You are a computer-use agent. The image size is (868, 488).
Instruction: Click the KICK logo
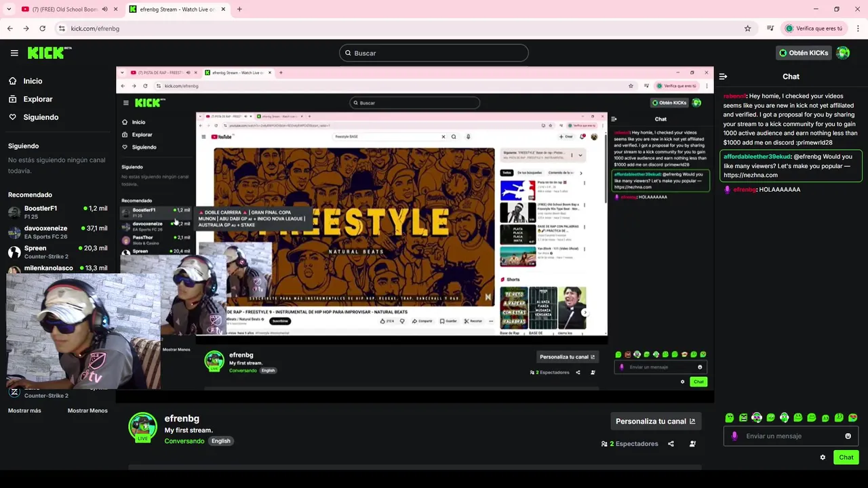(x=50, y=53)
